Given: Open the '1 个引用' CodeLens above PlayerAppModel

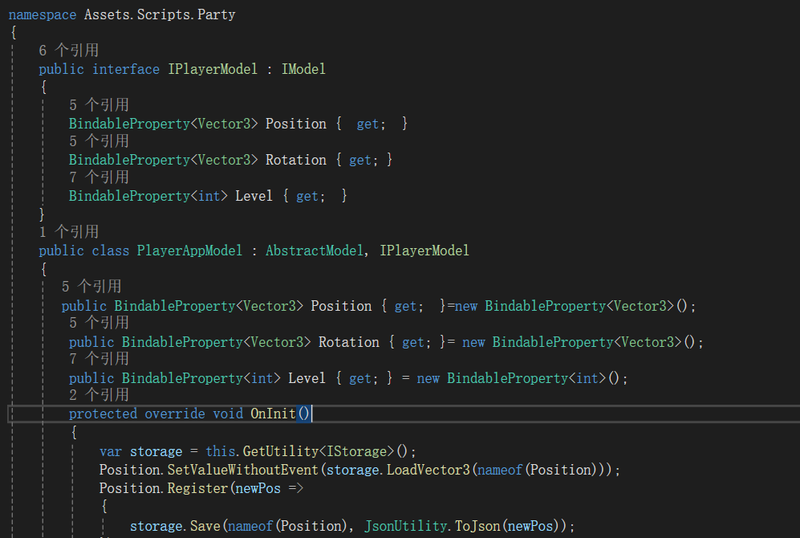Looking at the screenshot, I should [x=69, y=232].
